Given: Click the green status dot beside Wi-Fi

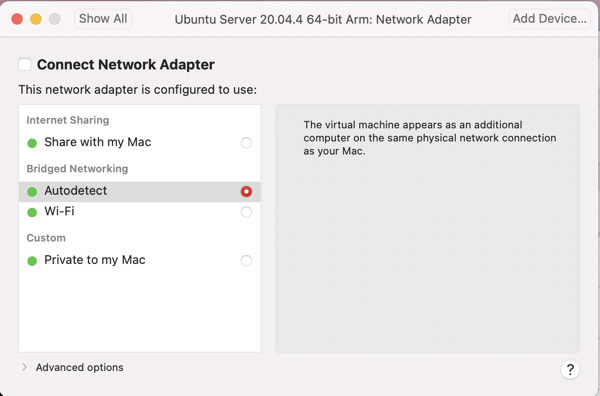Looking at the screenshot, I should pyautogui.click(x=32, y=212).
